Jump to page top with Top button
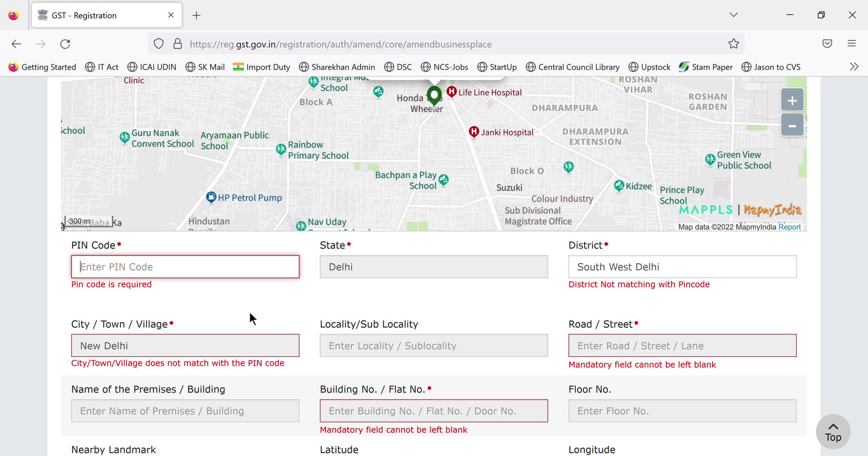Image resolution: width=868 pixels, height=456 pixels. coord(833,432)
